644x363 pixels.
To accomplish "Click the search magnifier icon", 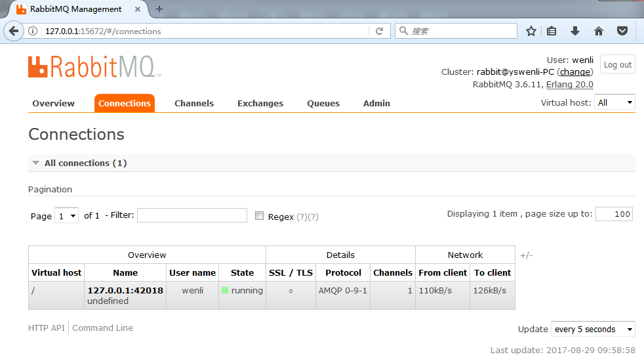I will click(404, 31).
